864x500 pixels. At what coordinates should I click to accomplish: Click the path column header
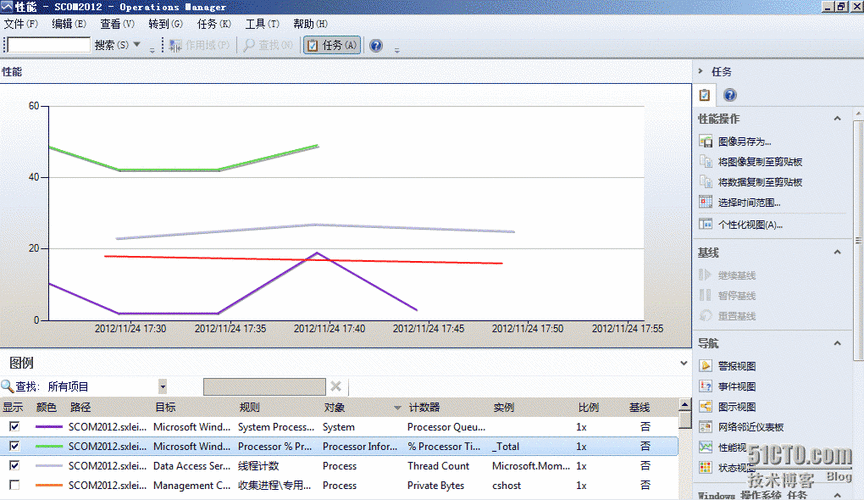[x=80, y=407]
